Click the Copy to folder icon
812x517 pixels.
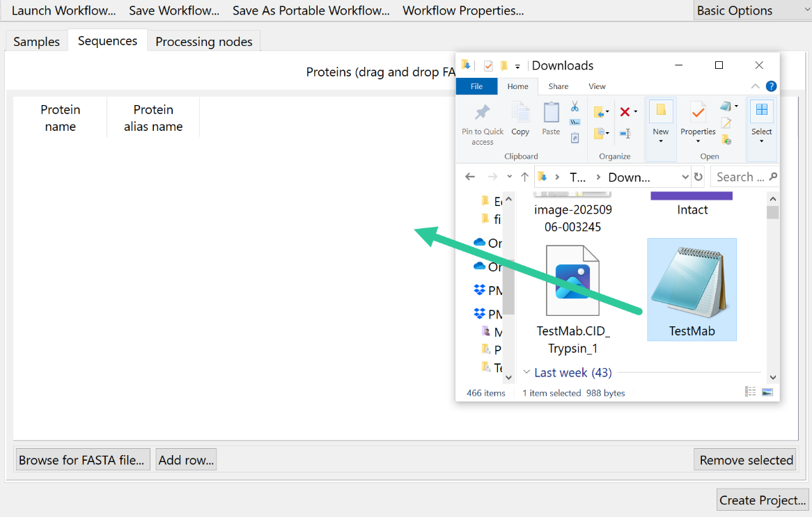click(x=600, y=134)
